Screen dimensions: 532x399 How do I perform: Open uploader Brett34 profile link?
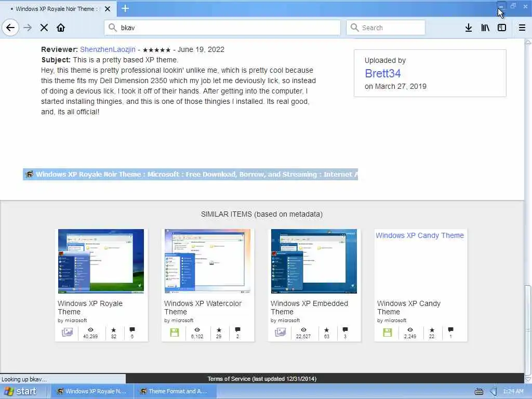tap(383, 73)
